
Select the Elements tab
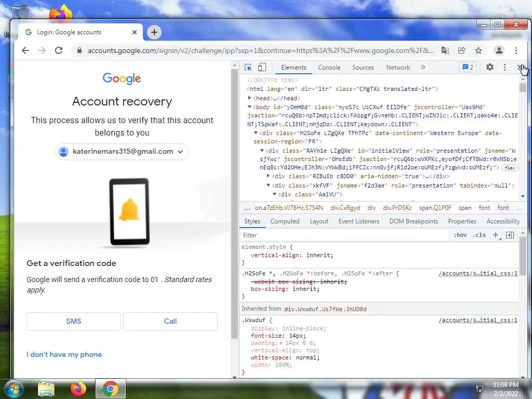pyautogui.click(x=294, y=67)
